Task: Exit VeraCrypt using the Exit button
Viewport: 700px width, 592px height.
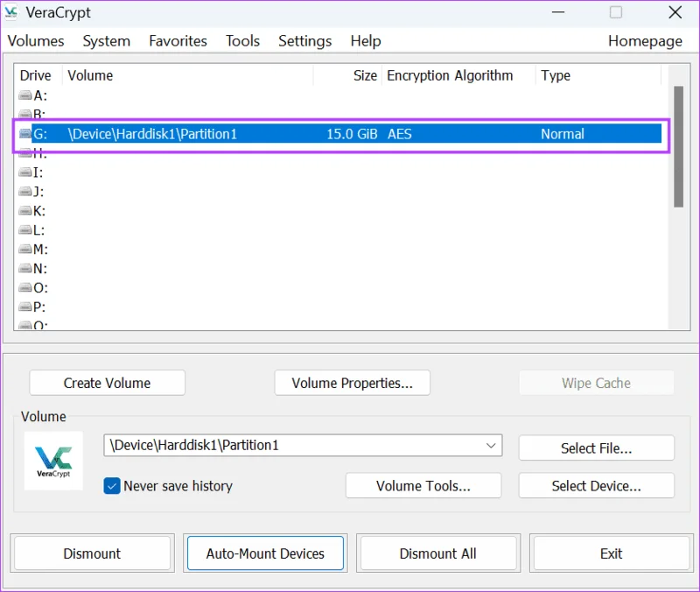Action: [x=611, y=553]
